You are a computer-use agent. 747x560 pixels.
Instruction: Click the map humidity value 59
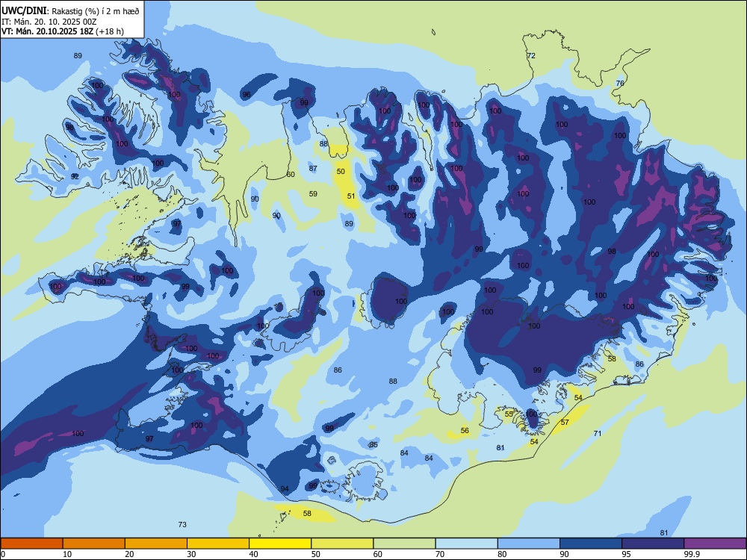313,194
